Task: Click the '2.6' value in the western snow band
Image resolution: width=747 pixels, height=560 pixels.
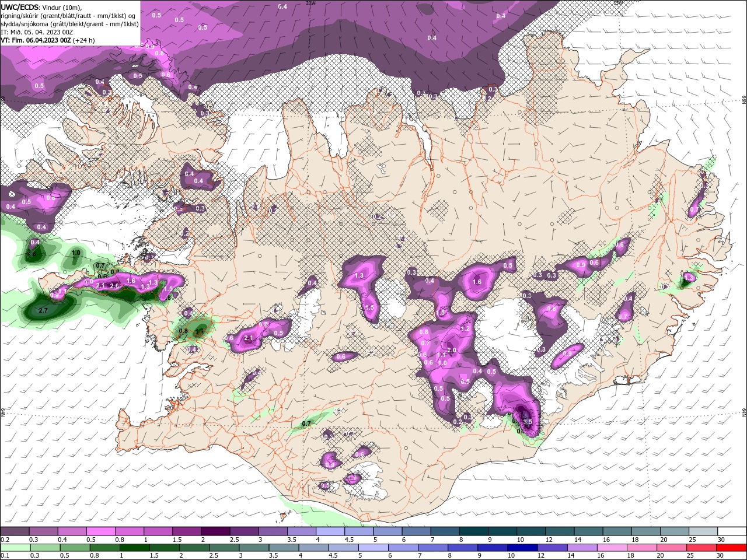Action: [x=114, y=286]
